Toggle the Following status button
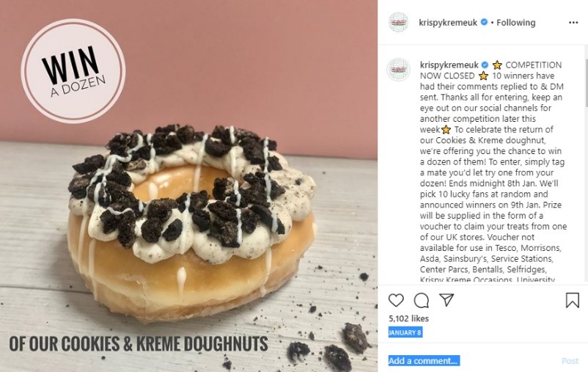The height and width of the screenshot is (372, 588). click(x=516, y=23)
